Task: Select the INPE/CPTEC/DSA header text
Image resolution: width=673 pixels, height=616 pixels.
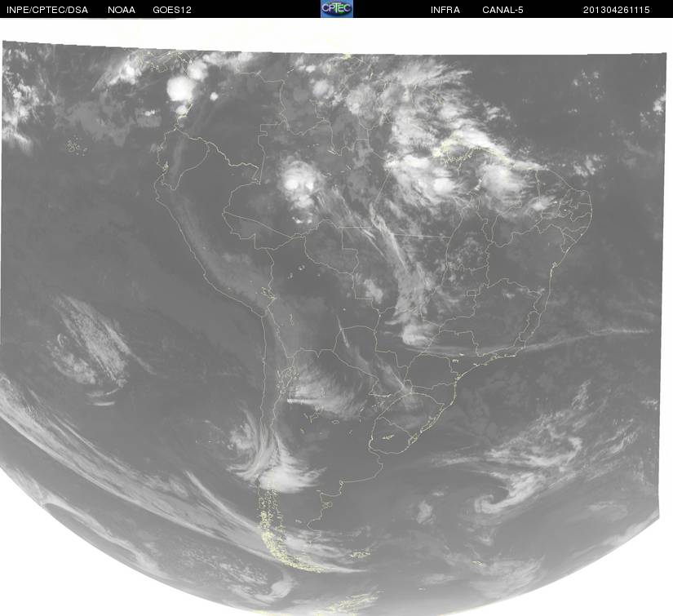Action: click(x=47, y=10)
